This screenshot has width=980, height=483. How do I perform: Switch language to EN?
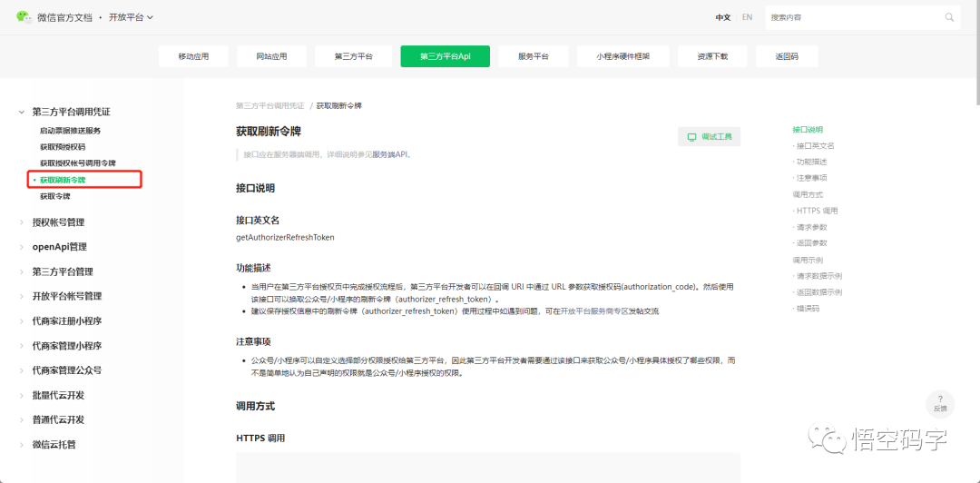coord(747,17)
